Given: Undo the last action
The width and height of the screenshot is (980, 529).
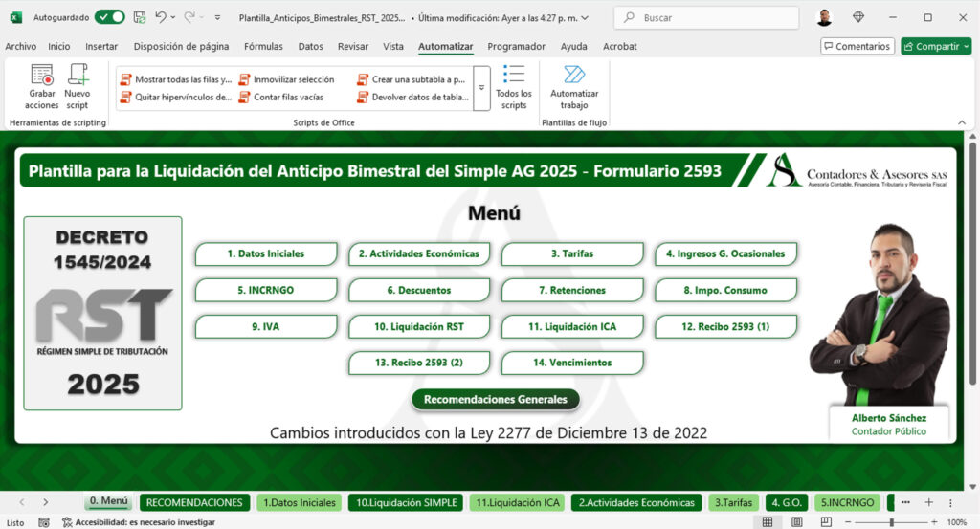Looking at the screenshot, I should pyautogui.click(x=161, y=17).
